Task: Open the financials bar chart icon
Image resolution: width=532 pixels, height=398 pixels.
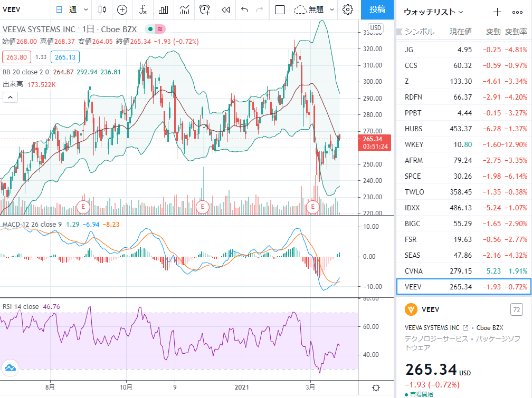Action: pos(163,9)
